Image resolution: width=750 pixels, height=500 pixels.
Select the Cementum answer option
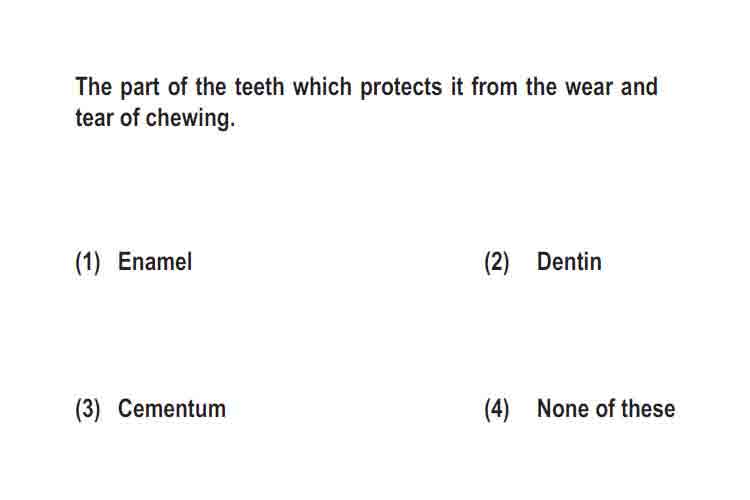pos(172,409)
